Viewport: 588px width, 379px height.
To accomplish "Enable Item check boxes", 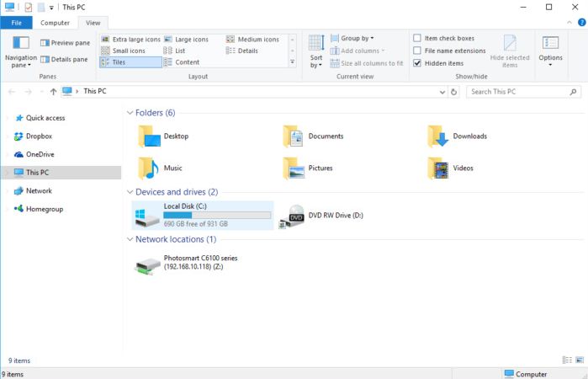I will (444, 38).
